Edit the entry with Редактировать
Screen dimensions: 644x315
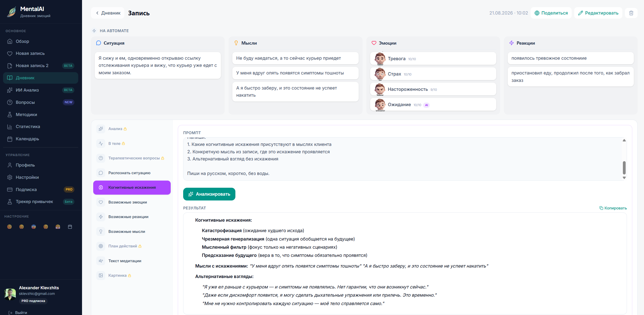click(598, 13)
